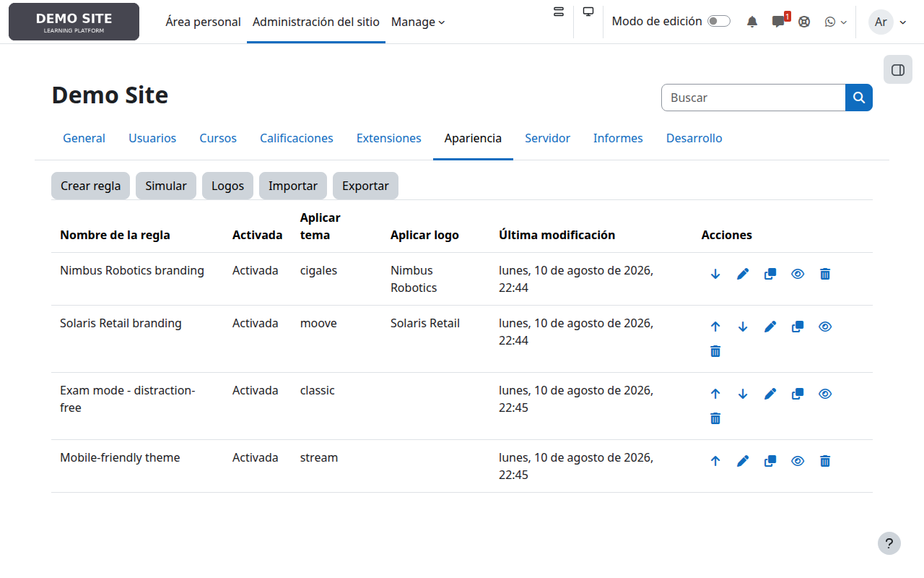Image resolution: width=924 pixels, height=578 pixels.
Task: Duplicate the Mobile-friendly theme rule
Action: point(770,461)
